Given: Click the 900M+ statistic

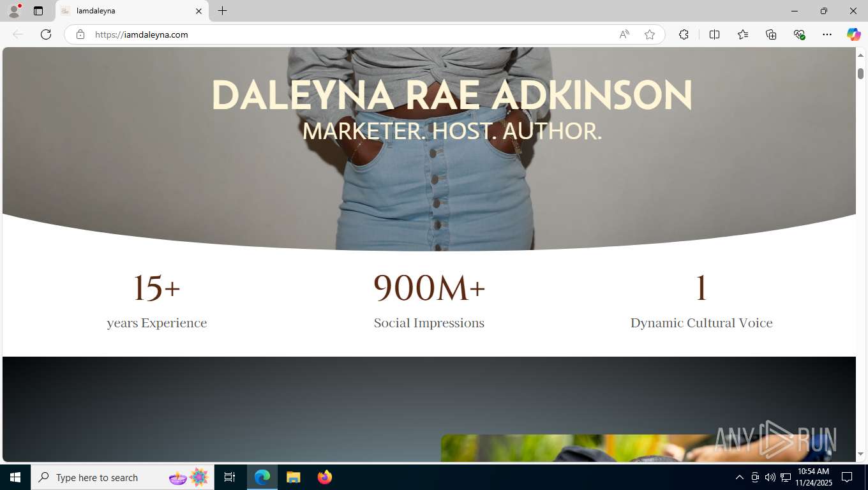Looking at the screenshot, I should pyautogui.click(x=430, y=288).
